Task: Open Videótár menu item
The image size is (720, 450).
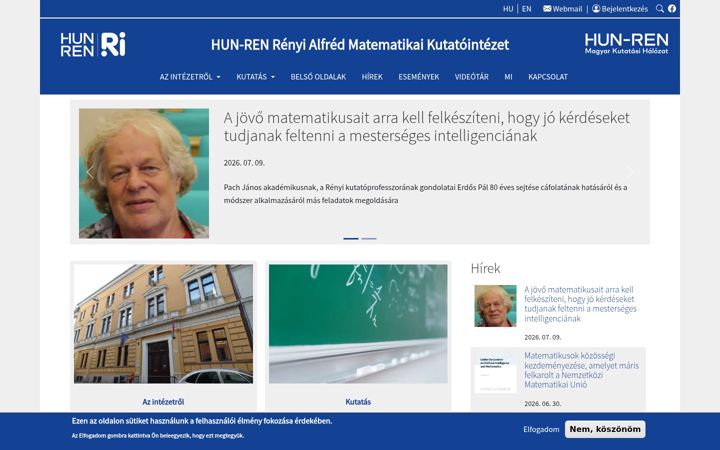Action: [x=472, y=77]
